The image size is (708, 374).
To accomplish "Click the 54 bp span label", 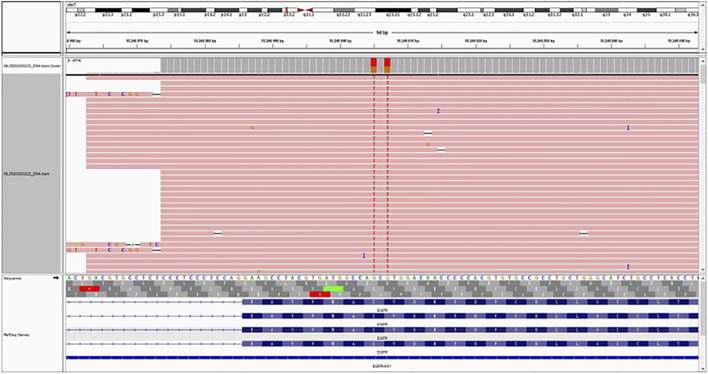I will 382,33.
